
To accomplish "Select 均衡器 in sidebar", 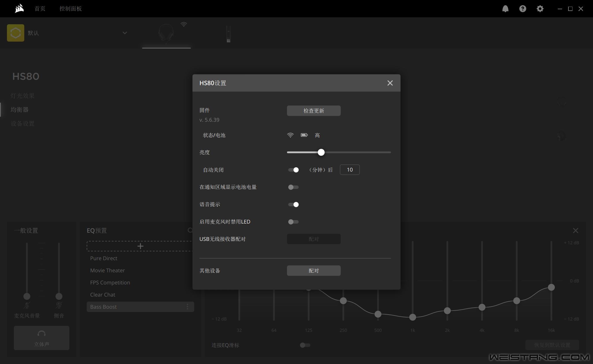I will (20, 109).
